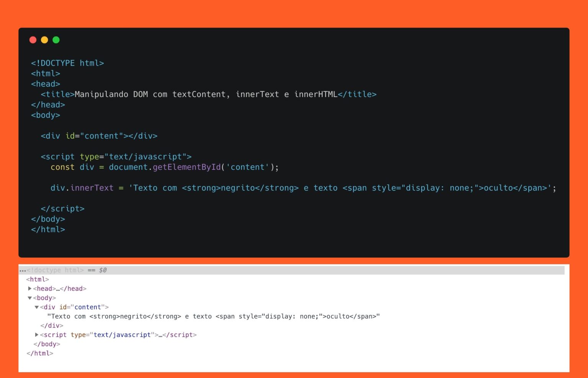Click the "content" attribute value in inspector
The width and height of the screenshot is (588, 378).
pos(88,307)
